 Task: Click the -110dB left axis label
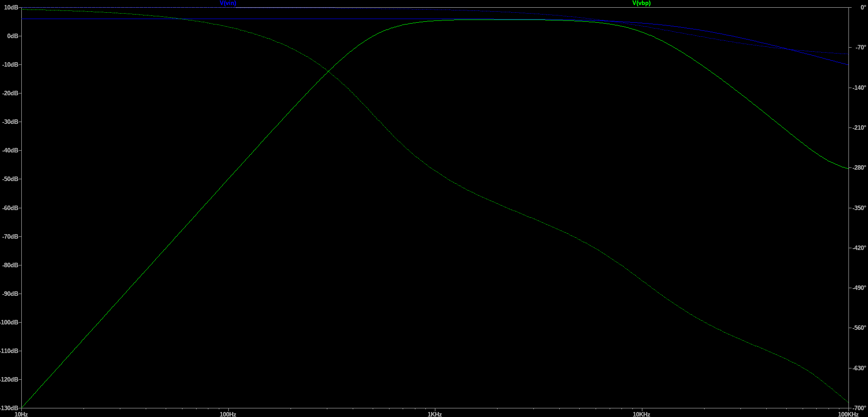click(10, 351)
